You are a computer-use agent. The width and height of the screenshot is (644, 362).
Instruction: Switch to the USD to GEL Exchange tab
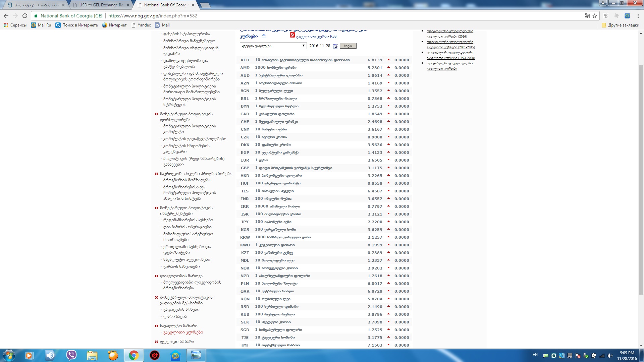point(101,5)
